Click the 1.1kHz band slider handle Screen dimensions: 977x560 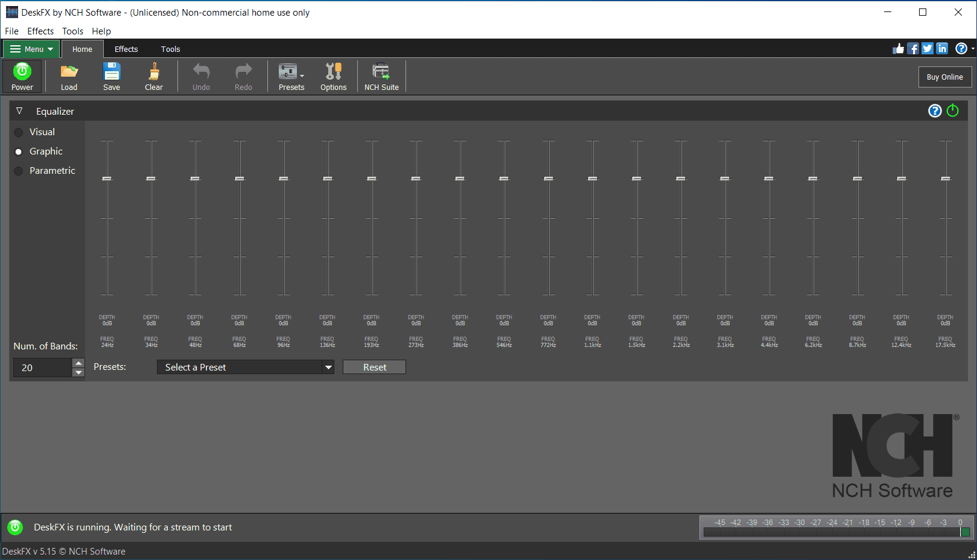tap(593, 179)
